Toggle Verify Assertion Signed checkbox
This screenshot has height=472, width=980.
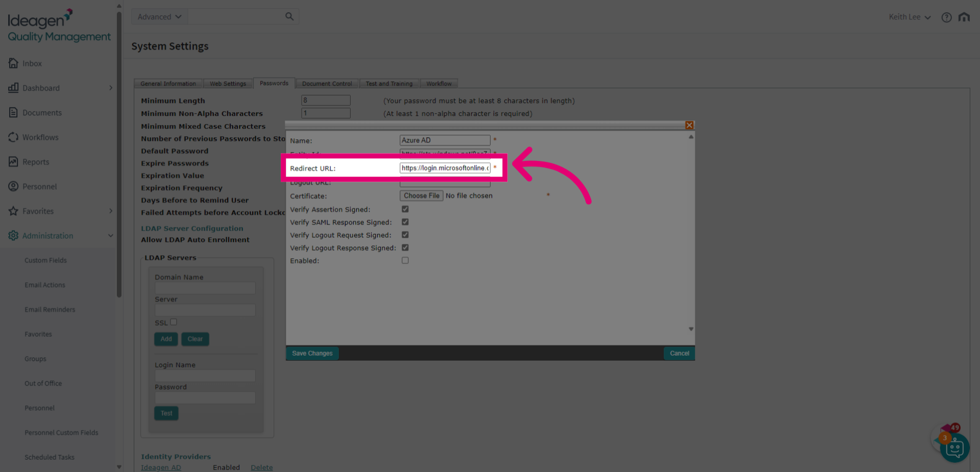coord(405,209)
